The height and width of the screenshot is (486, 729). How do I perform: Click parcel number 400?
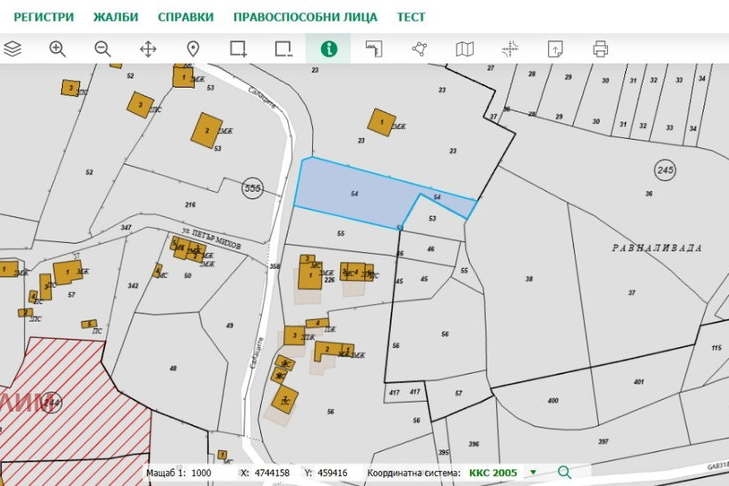tap(553, 400)
